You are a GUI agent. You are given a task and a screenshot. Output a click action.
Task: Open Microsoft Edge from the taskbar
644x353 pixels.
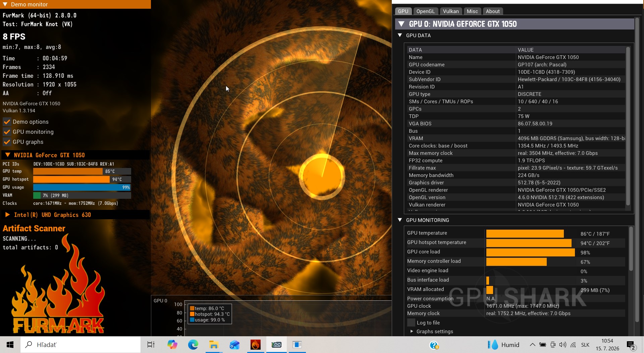193,345
